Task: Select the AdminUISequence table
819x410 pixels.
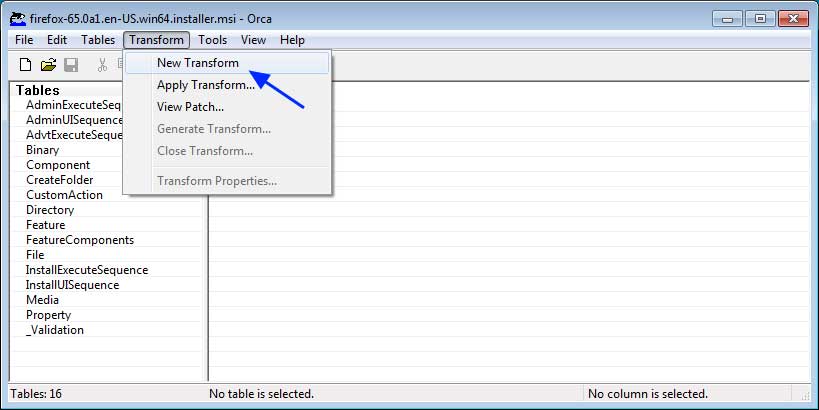Action: 74,120
